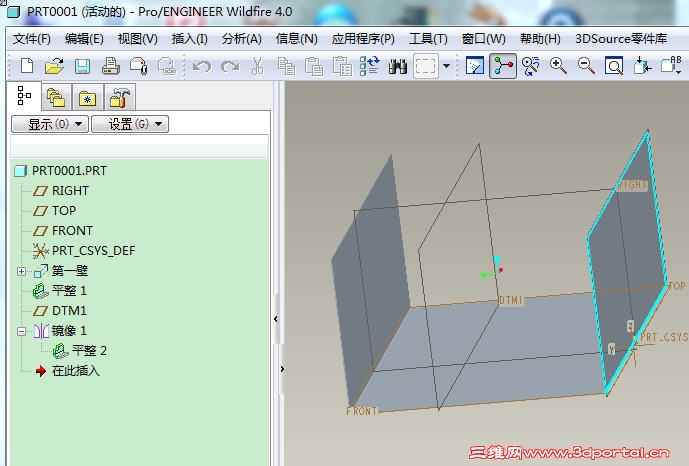689x466 pixels.
Task: Select the 平整 1 feature in the tree
Action: [x=60, y=291]
